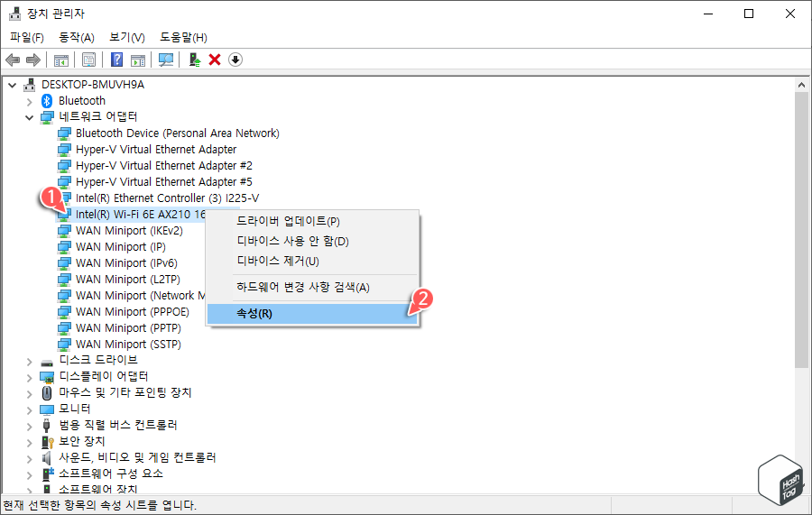
Task: Expand the 디스플레이 어댑터 category
Action: (x=30, y=378)
